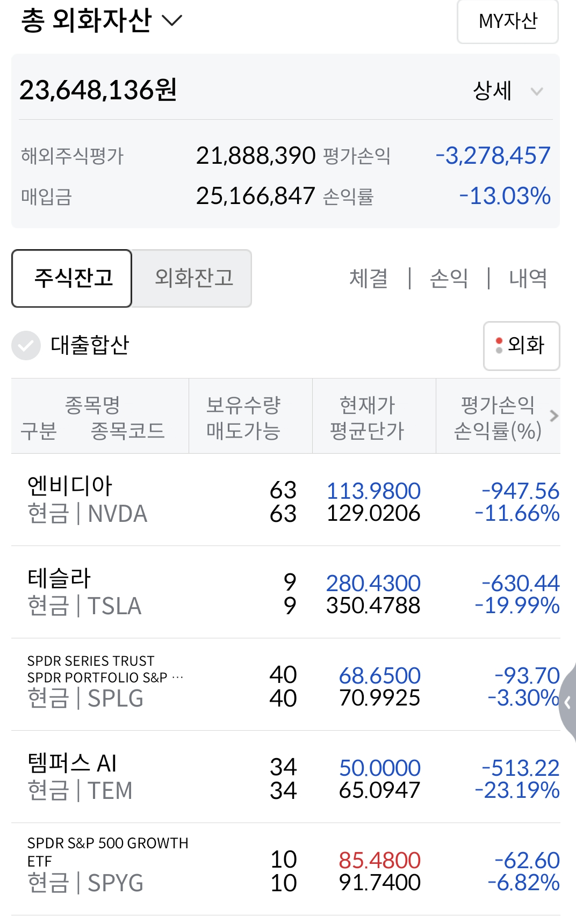The height and width of the screenshot is (924, 576).
Task: Click the 평가손익 column header
Action: [x=498, y=405]
